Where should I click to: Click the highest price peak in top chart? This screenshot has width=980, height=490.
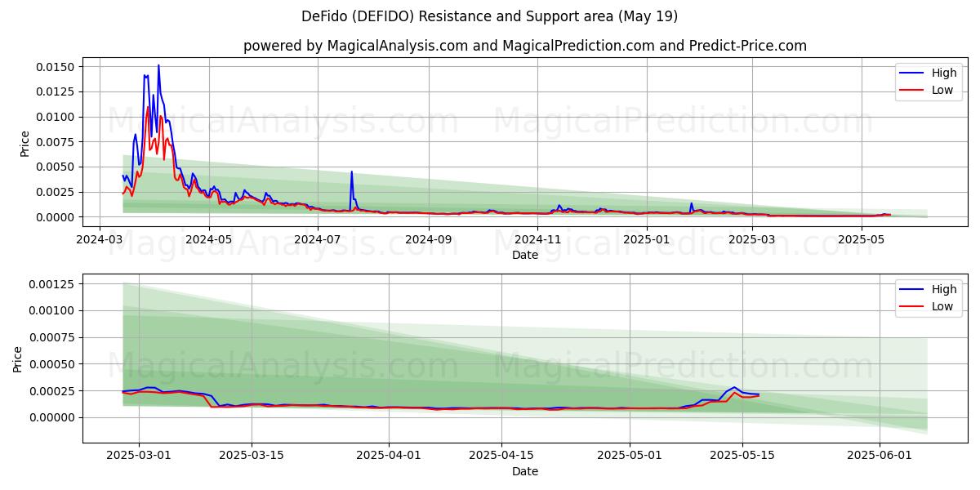[x=158, y=65]
